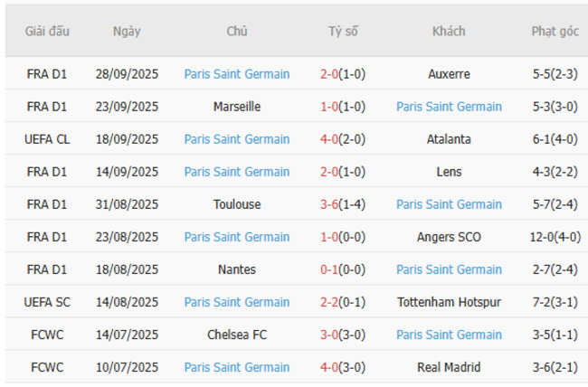Click the Ngày column header
588x387 pixels.
[127, 31]
